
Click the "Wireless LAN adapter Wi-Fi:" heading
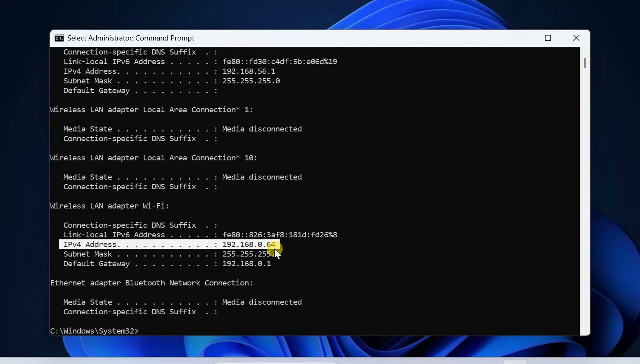pyautogui.click(x=110, y=206)
